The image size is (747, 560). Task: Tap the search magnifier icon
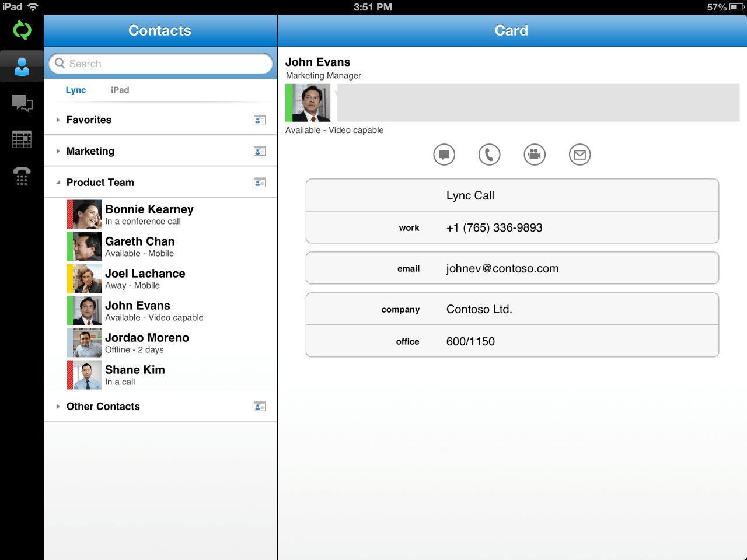[x=60, y=63]
